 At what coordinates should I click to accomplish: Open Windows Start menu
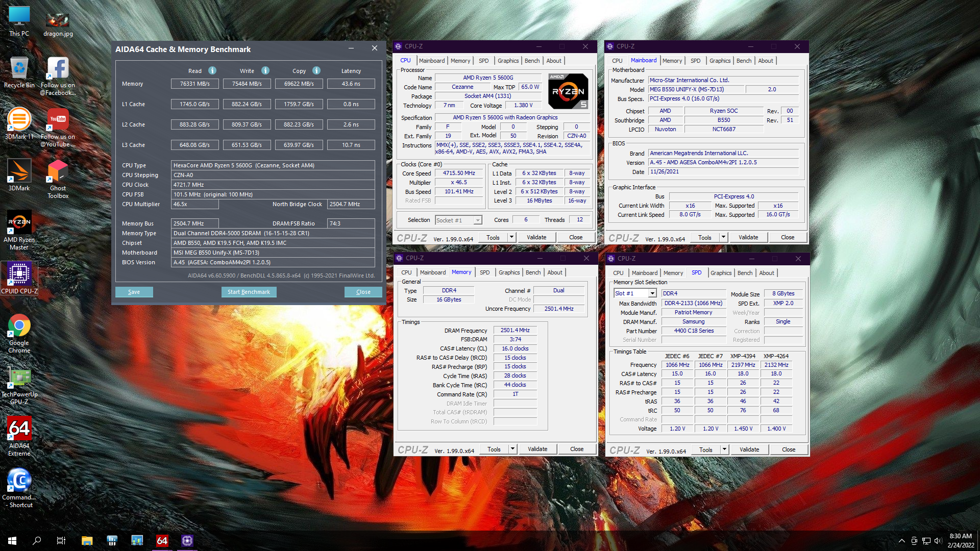tap(12, 541)
